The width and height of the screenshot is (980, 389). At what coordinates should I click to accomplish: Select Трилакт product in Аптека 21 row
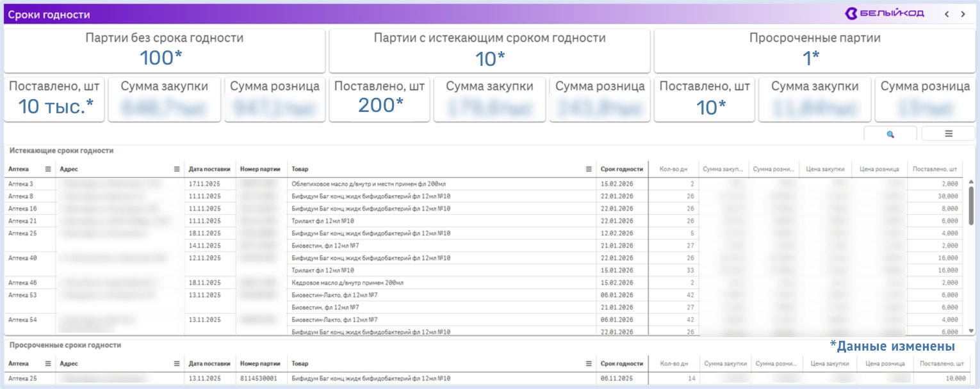point(442,221)
